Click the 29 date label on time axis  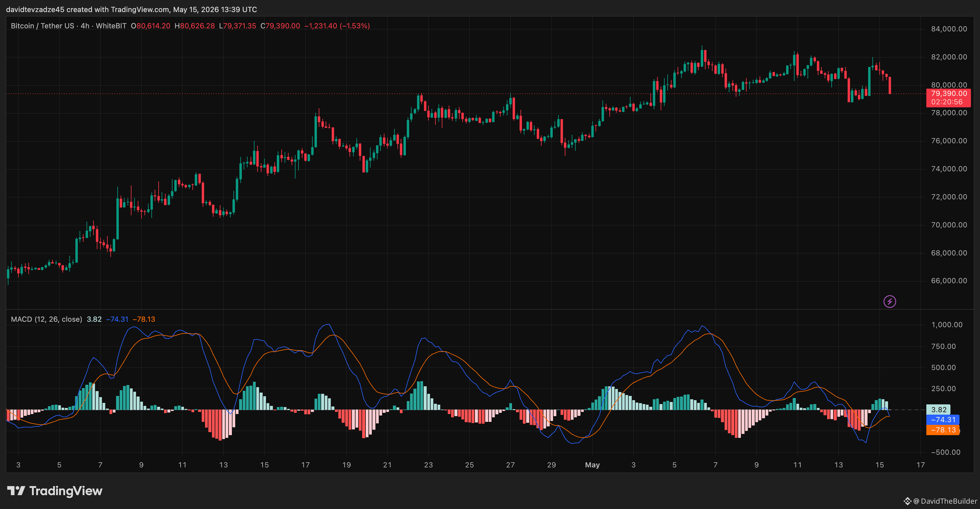pos(551,465)
